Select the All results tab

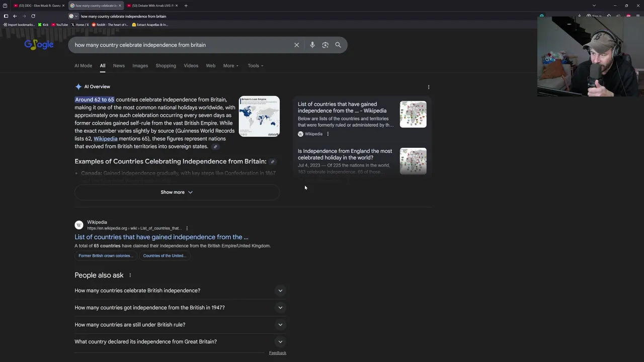pos(102,66)
